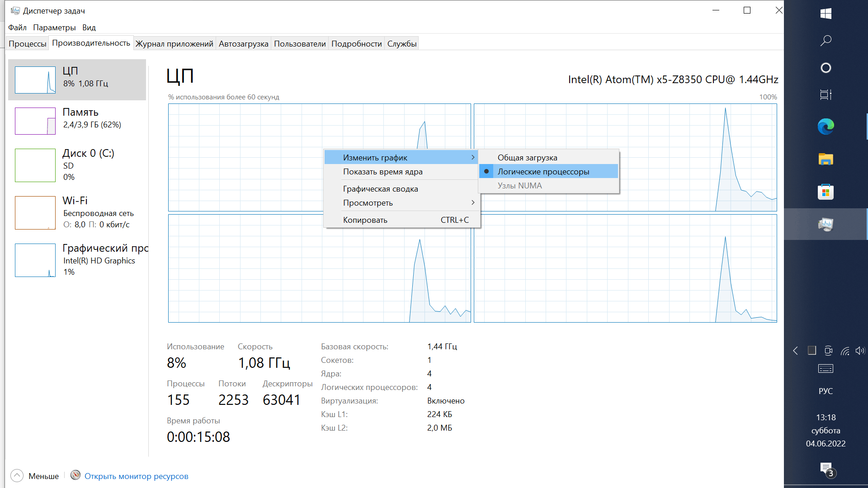Viewport: 868px width, 488px height.
Task: Open the touch keyboard icon
Action: click(x=826, y=369)
